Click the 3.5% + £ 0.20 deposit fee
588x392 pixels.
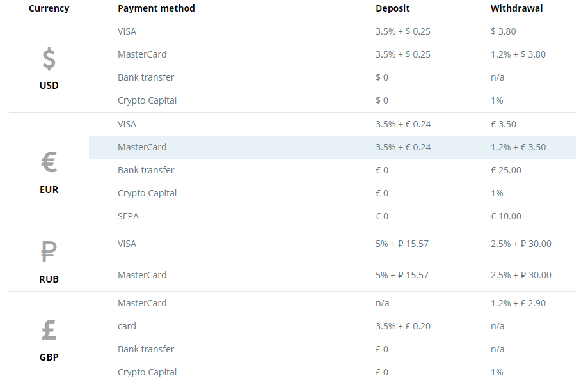tap(403, 326)
